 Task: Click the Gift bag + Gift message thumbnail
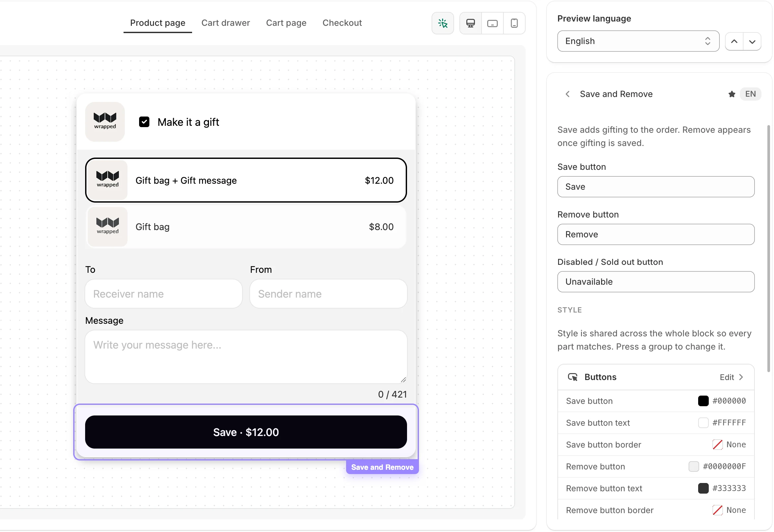[108, 181]
